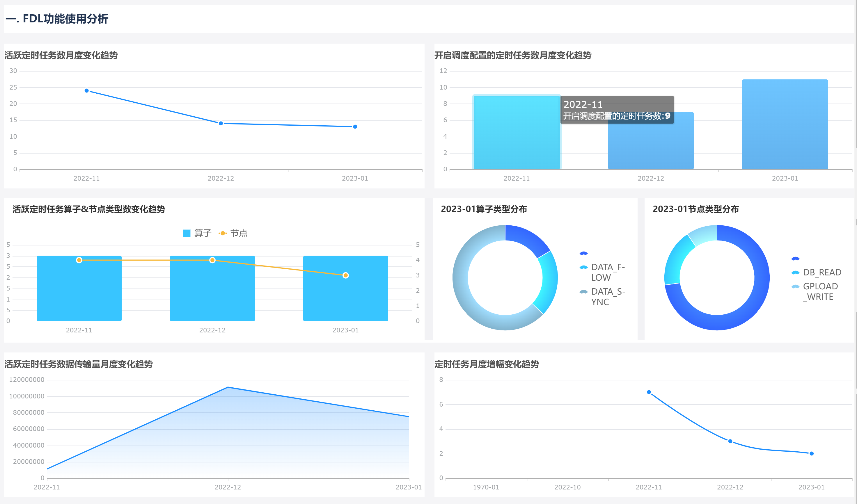Toggle the 算子 legend square icon
Viewport: 857px width, 504px height.
tap(186, 233)
